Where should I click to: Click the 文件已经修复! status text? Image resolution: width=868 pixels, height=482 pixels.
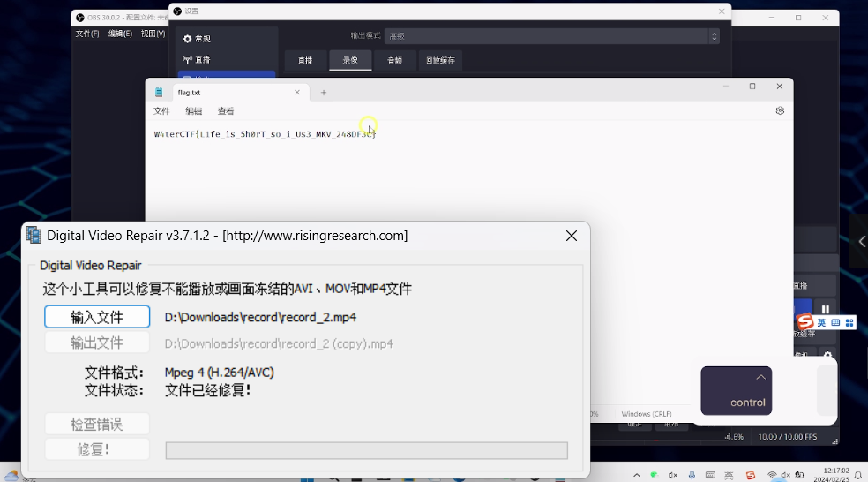207,390
